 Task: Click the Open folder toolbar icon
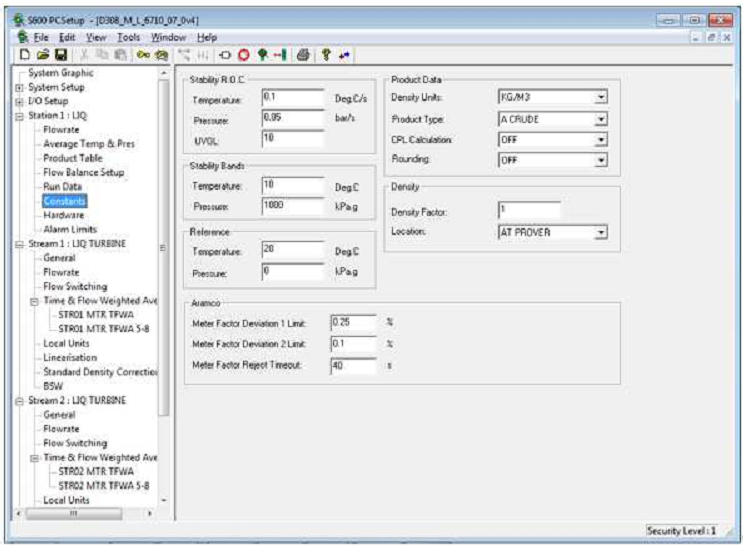pos(43,55)
